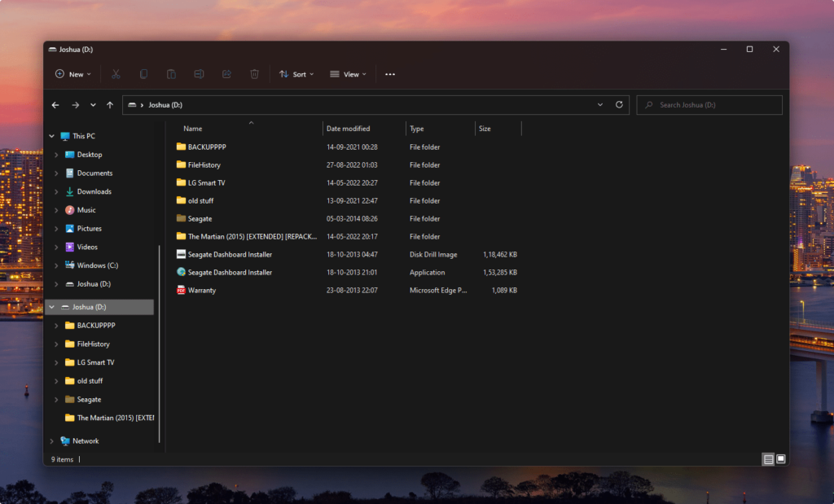Open the See more ellipsis menu
The height and width of the screenshot is (504, 834).
[x=390, y=74]
